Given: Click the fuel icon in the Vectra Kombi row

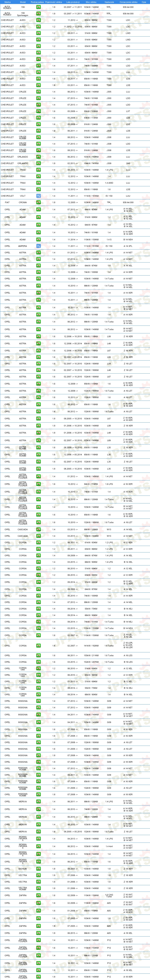Looking at the screenshot, I should 38,888.
